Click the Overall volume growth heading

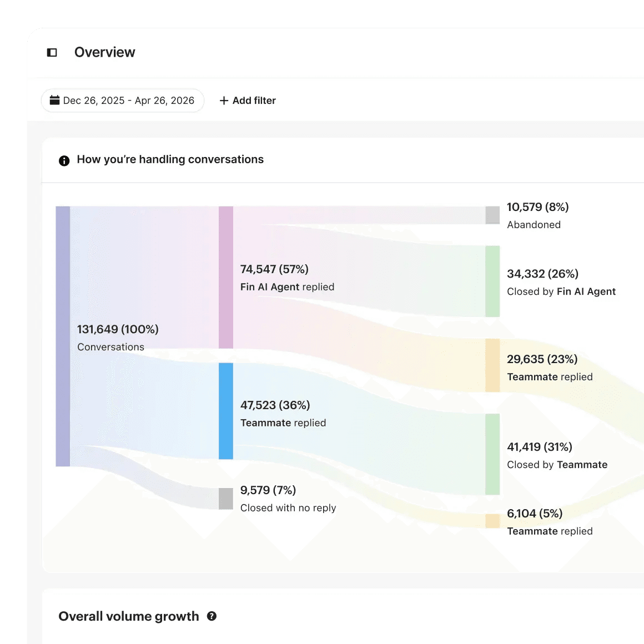[x=129, y=616]
